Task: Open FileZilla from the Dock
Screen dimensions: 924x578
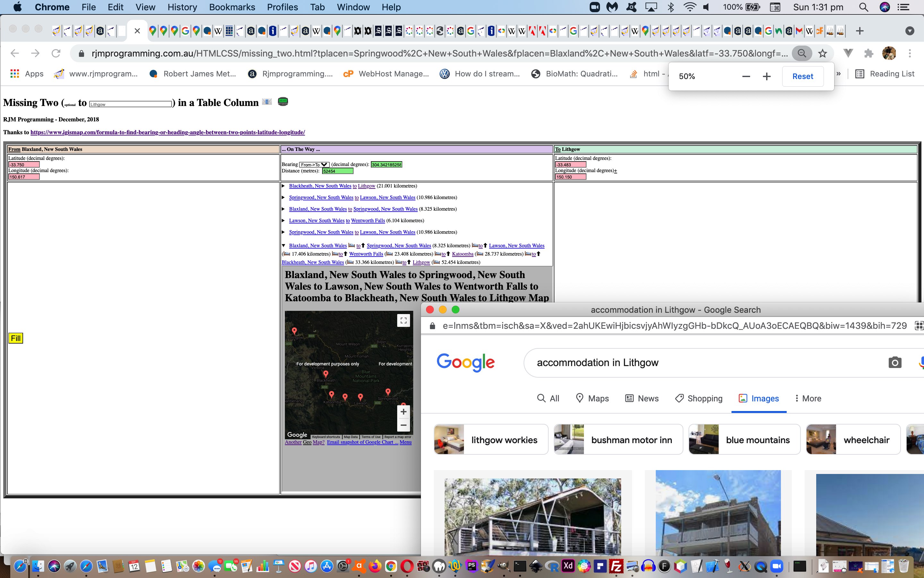Action: (616, 566)
